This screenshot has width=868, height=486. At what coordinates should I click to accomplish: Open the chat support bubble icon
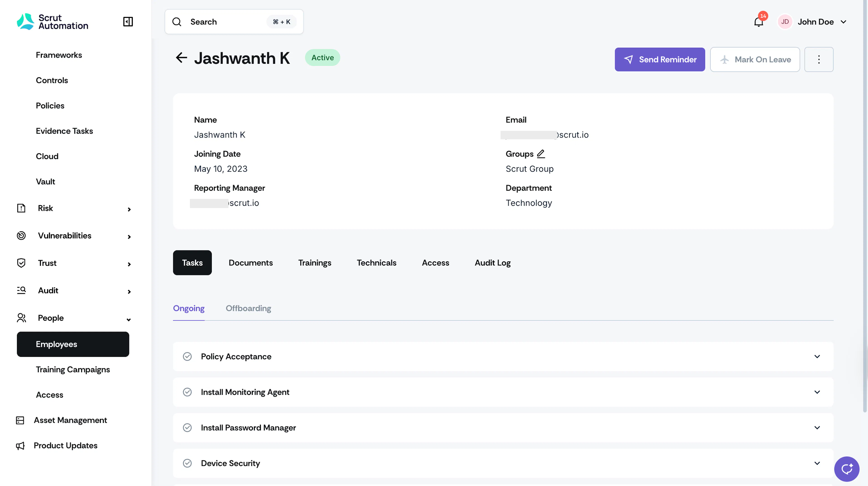click(847, 469)
